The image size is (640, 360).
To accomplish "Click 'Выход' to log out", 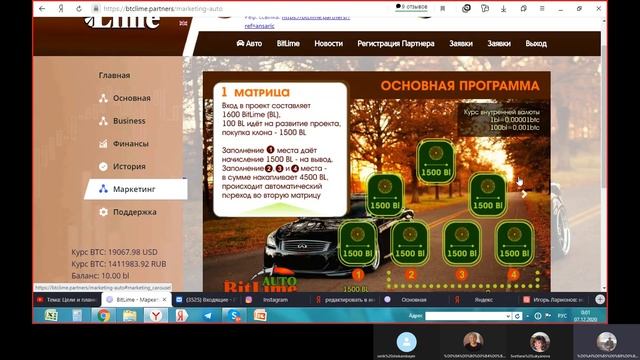I will (536, 44).
